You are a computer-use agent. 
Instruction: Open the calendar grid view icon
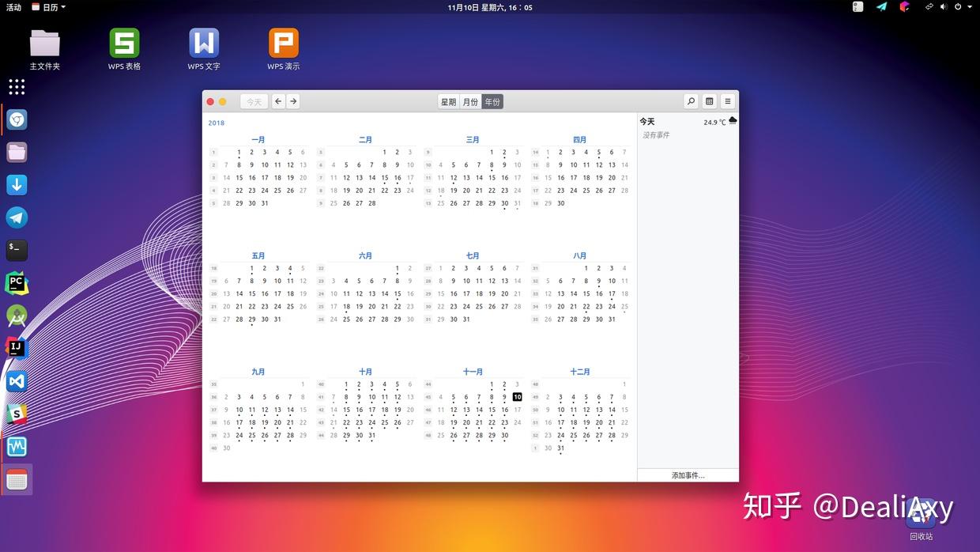708,101
